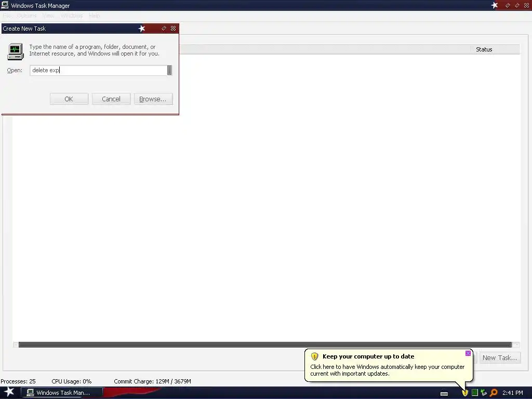Click the orange magnifier tray icon
Image resolution: width=532 pixels, height=399 pixels.
click(x=494, y=393)
